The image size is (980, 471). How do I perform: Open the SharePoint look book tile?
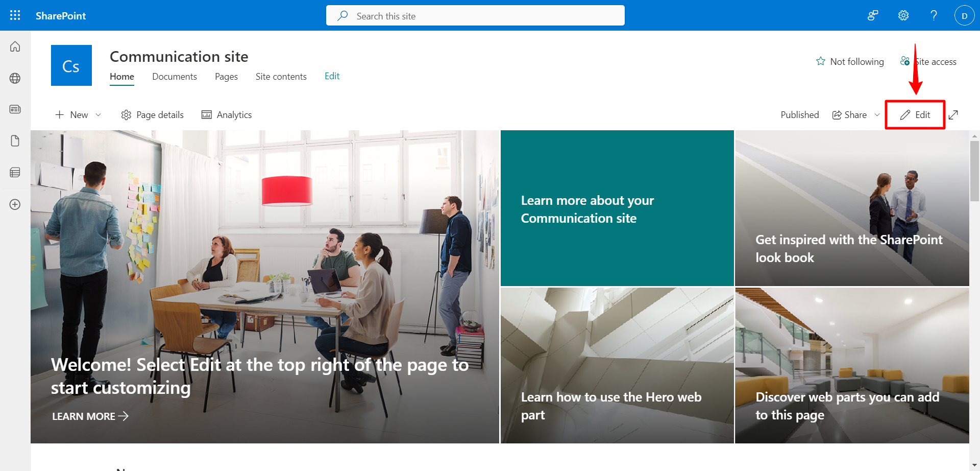[x=852, y=208]
